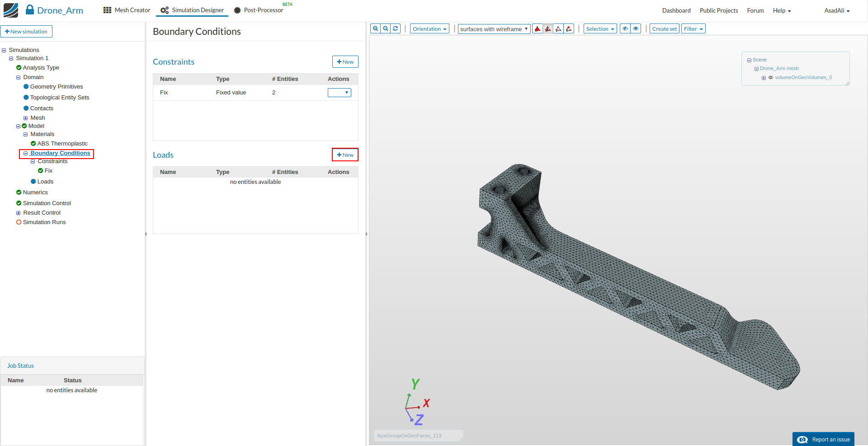The width and height of the screenshot is (868, 446).
Task: Click the SimScale logo icon
Action: [11, 10]
